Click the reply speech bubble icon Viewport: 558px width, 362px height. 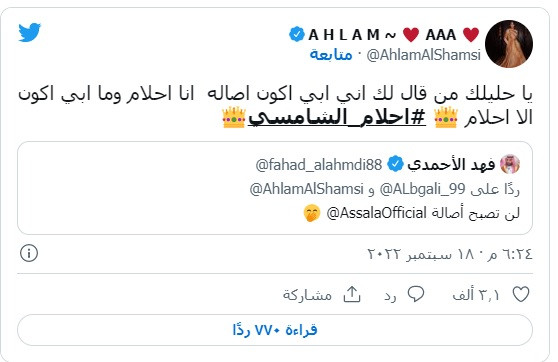[x=416, y=294]
